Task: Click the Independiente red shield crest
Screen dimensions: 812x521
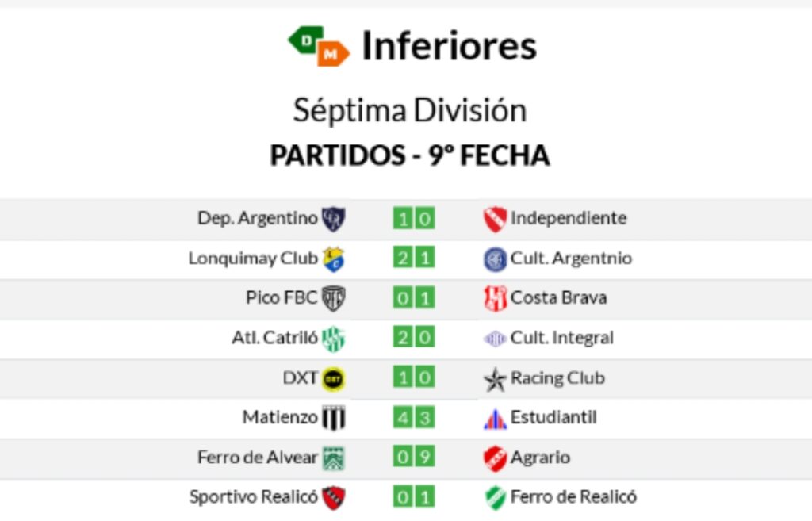Action: coord(495,219)
